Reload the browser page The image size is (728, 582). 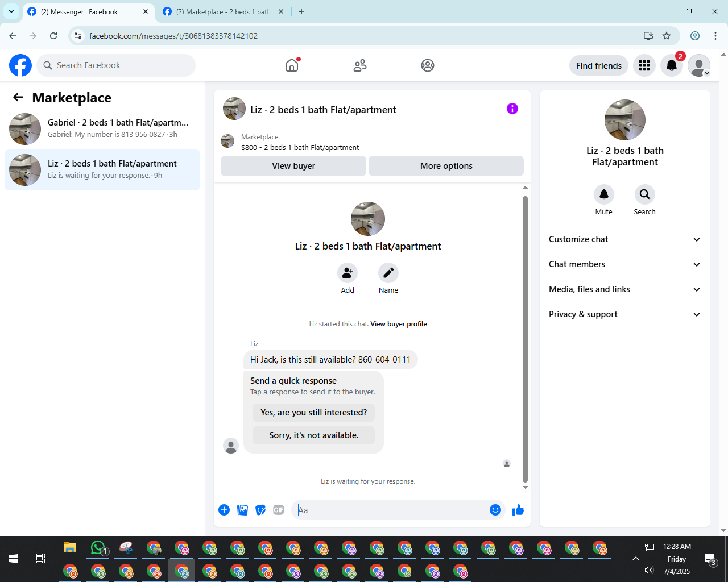click(53, 36)
